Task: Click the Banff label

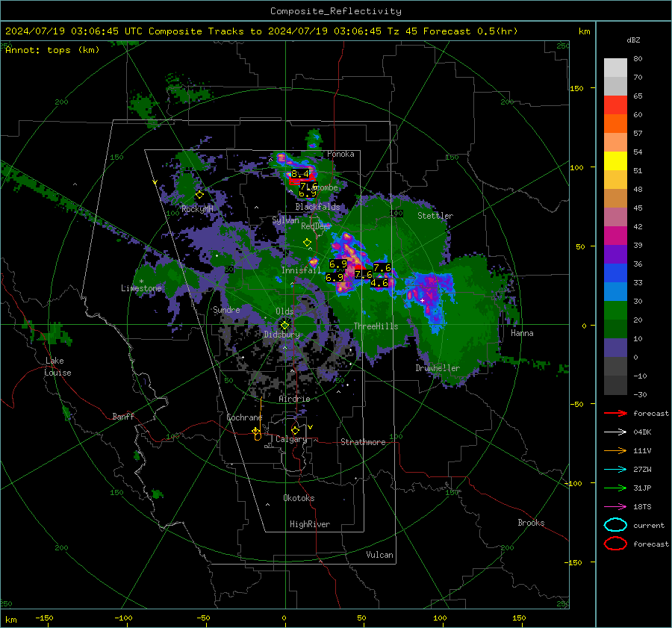Action: [123, 416]
